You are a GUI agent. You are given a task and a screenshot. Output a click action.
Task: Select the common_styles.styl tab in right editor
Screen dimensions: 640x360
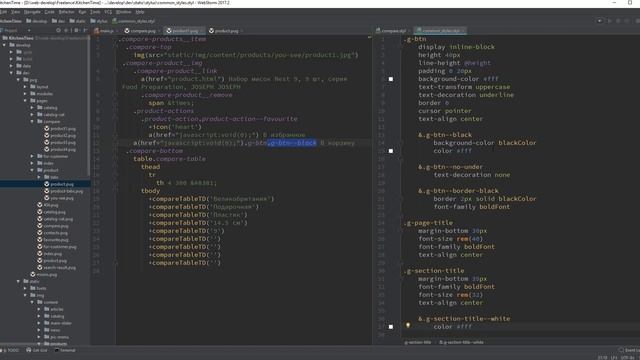tap(441, 31)
